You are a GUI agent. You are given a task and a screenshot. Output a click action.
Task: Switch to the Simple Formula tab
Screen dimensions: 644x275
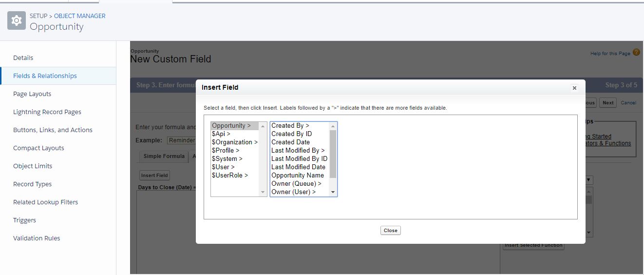164,156
